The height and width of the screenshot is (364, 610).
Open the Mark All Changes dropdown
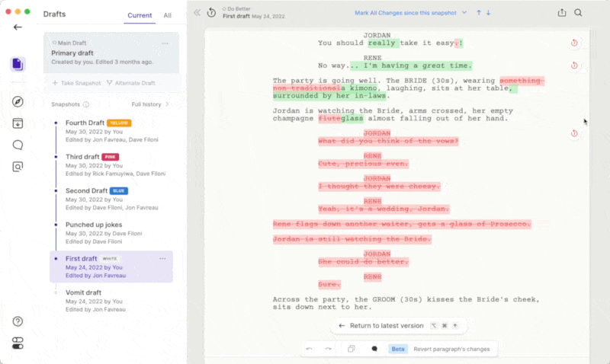click(412, 13)
